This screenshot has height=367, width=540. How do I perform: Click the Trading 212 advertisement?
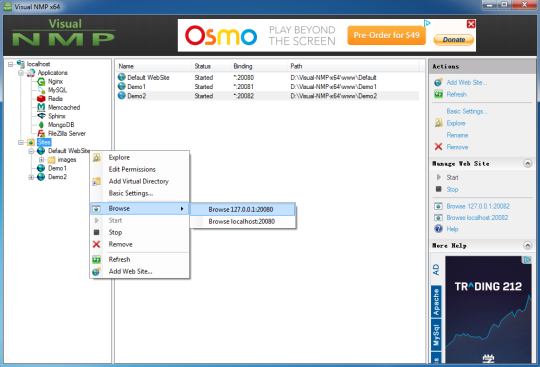pyautogui.click(x=488, y=309)
